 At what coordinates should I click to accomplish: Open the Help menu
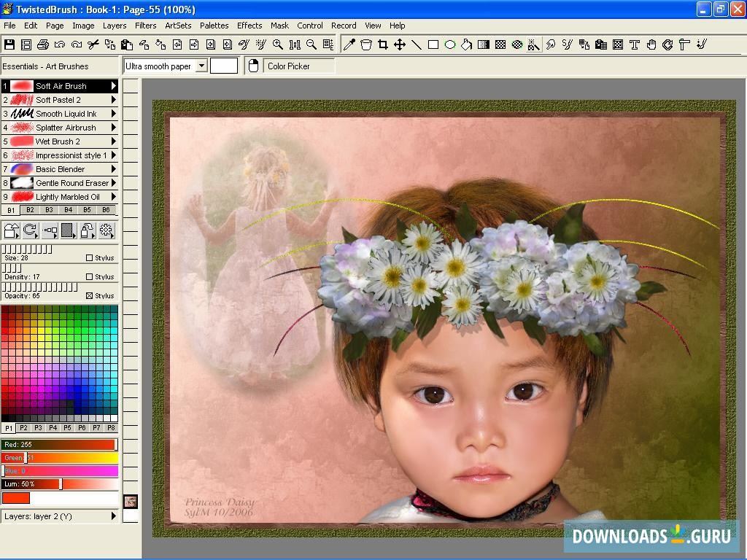tap(398, 26)
